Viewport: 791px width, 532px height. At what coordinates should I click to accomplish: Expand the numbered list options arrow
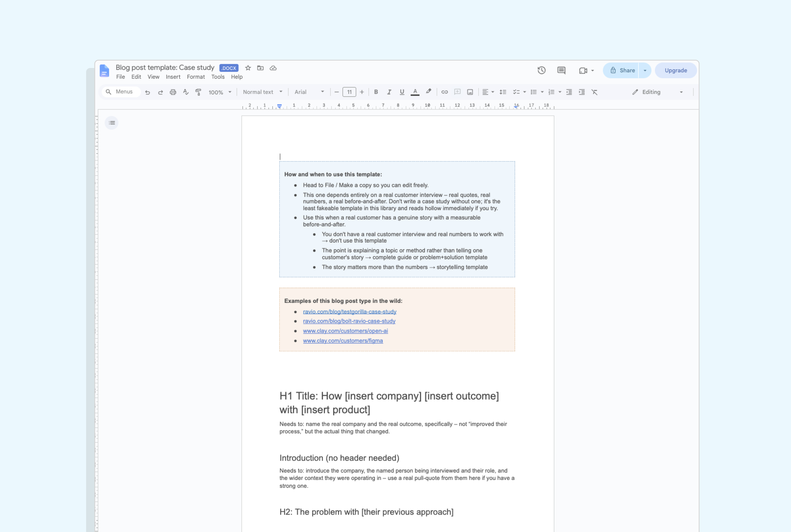[560, 92]
